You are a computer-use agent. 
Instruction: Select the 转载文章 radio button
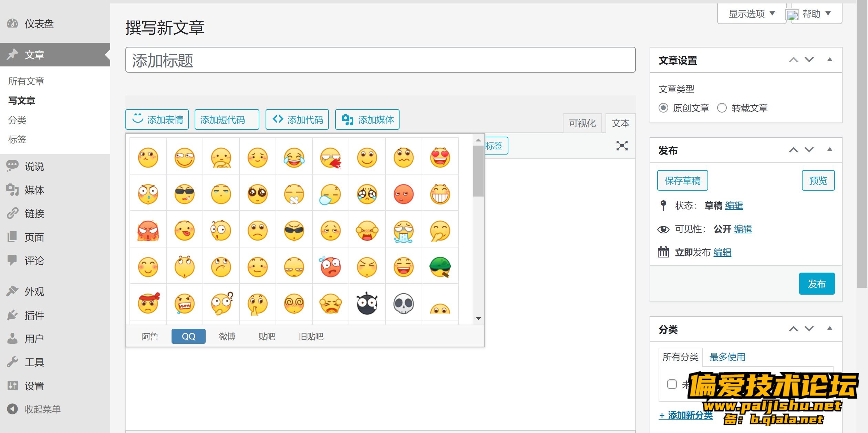722,108
